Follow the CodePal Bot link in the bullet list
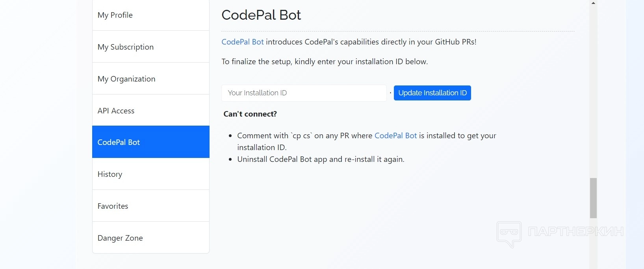This screenshot has width=644, height=269. (395, 136)
